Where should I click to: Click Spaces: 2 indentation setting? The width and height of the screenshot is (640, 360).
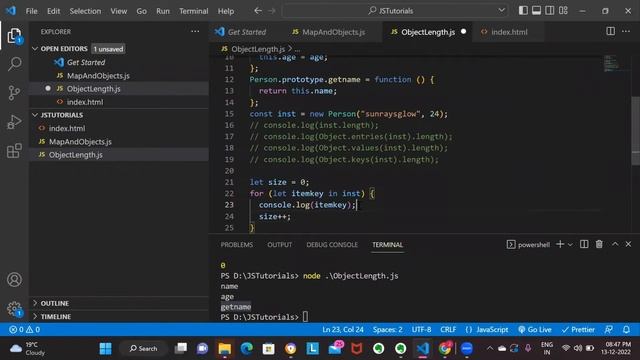pyautogui.click(x=387, y=329)
